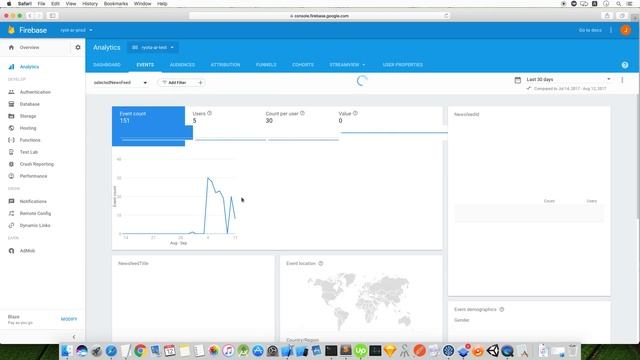This screenshot has width=640, height=360.
Task: Switch to the Audiences tab
Action: 182,65
